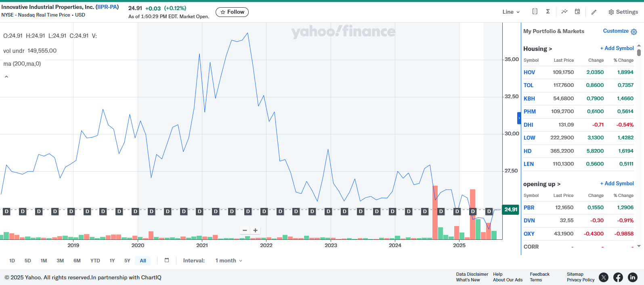Open the comparison brackets tool in chart toolbar
Image resolution: width=644 pixels, height=285 pixels.
535,12
